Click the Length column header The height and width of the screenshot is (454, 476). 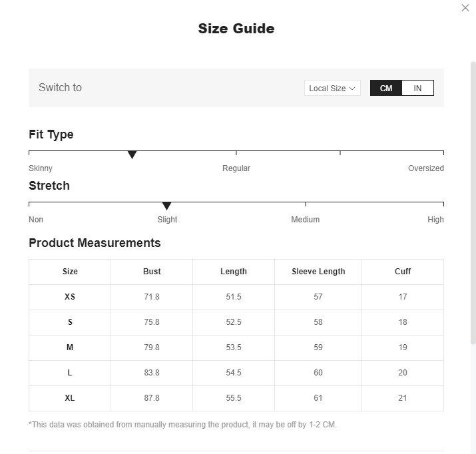coord(234,272)
